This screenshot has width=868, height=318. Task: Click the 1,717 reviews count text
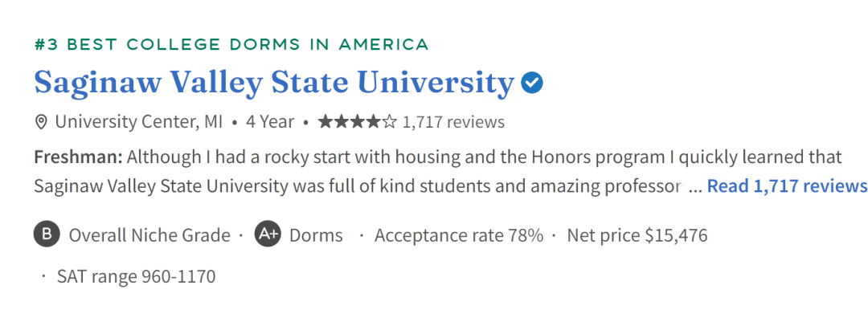click(453, 122)
